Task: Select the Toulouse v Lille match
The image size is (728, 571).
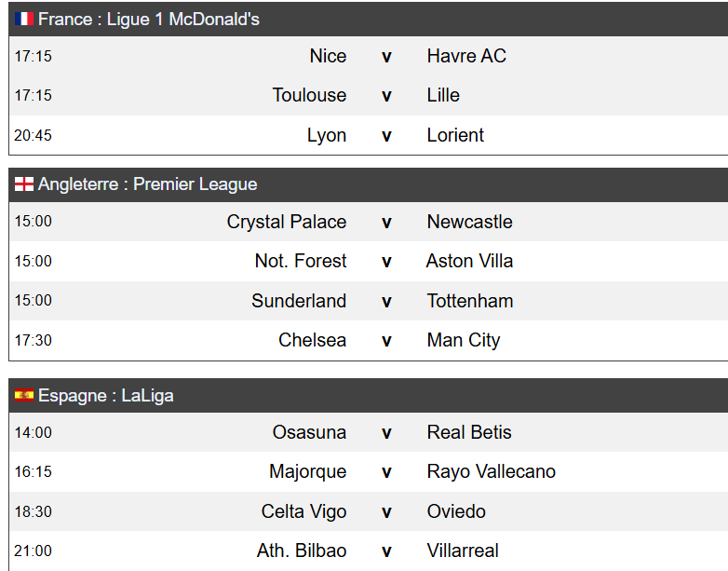Action: [x=386, y=96]
